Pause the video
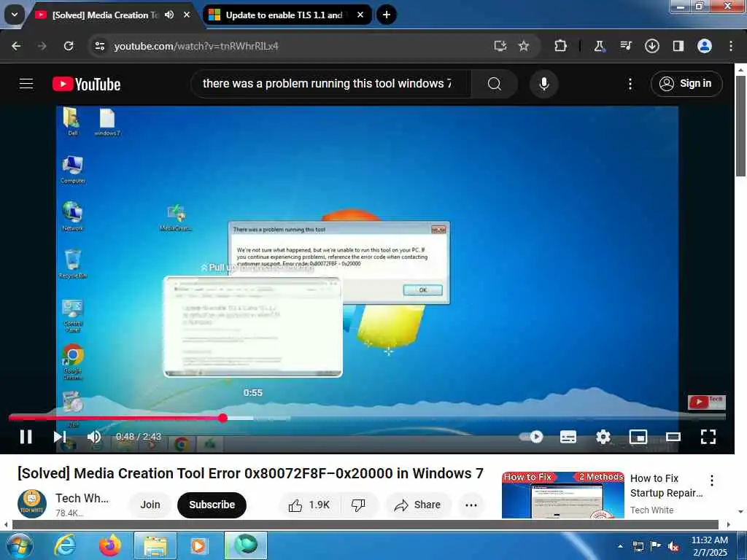Screen dimensions: 747x560 [26, 437]
